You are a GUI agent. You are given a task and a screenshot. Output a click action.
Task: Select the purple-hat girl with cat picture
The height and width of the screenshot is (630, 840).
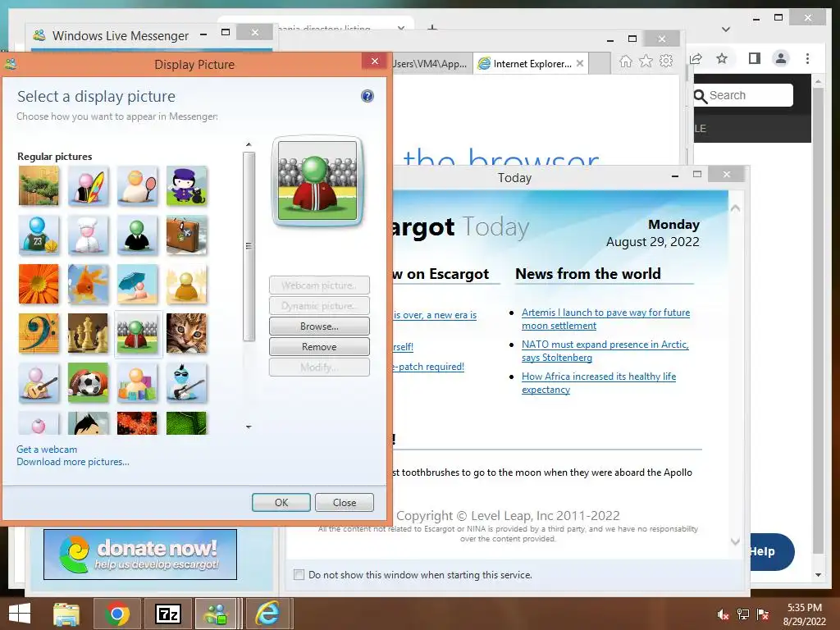186,186
